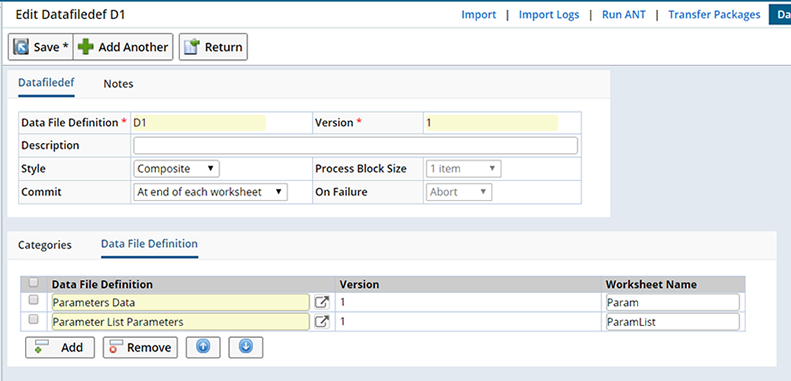Toggle the select-all checkbox in the table header
The image size is (791, 381).
(x=34, y=283)
